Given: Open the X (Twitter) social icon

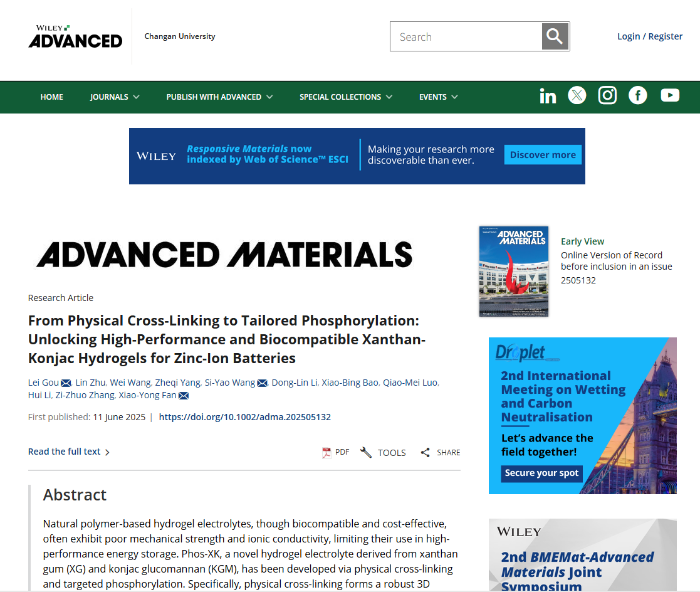Looking at the screenshot, I should pos(577,95).
